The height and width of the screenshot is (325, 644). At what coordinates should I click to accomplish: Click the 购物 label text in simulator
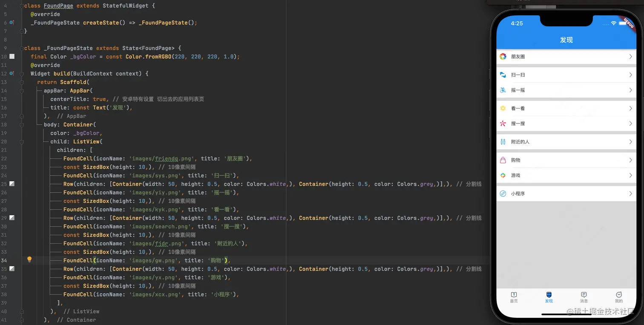click(516, 160)
